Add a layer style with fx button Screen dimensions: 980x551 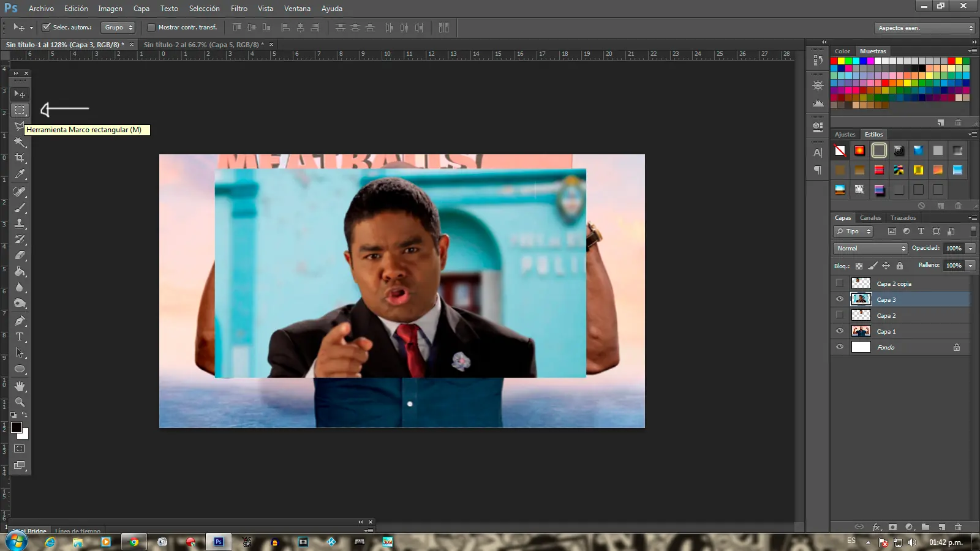(876, 527)
